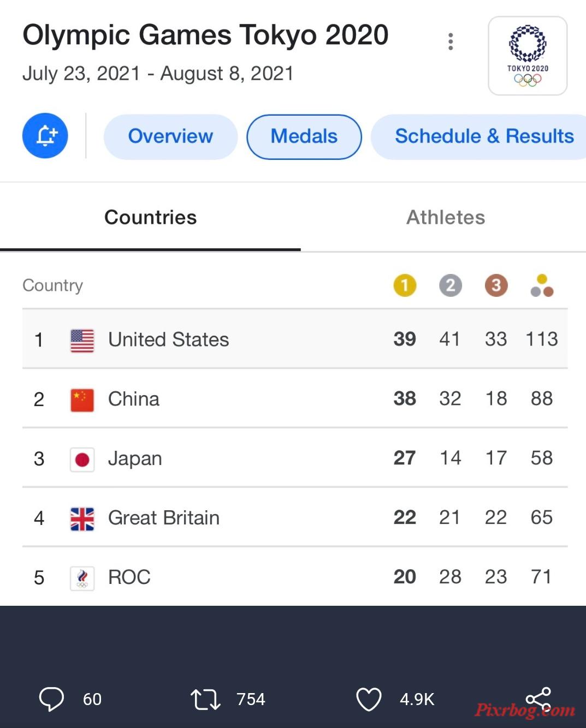This screenshot has height=728, width=586.
Task: Tap the retweet arrows icon
Action: tap(205, 699)
